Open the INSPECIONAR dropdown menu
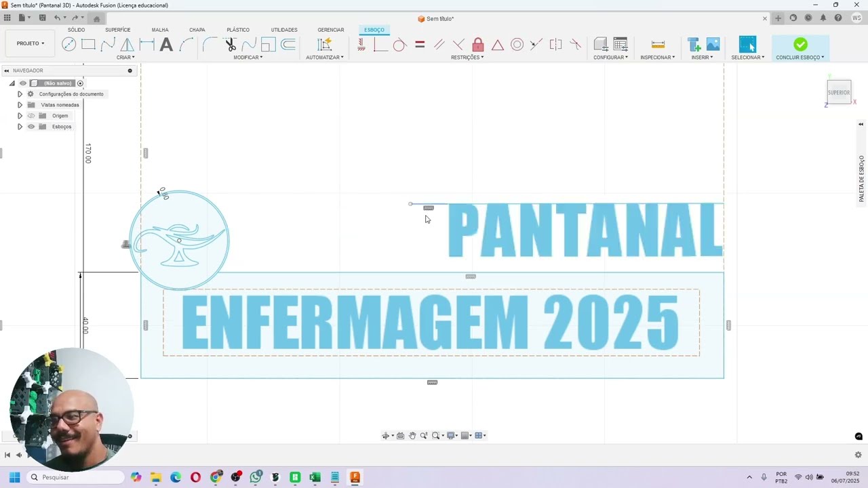This screenshot has width=868, height=488. click(658, 58)
